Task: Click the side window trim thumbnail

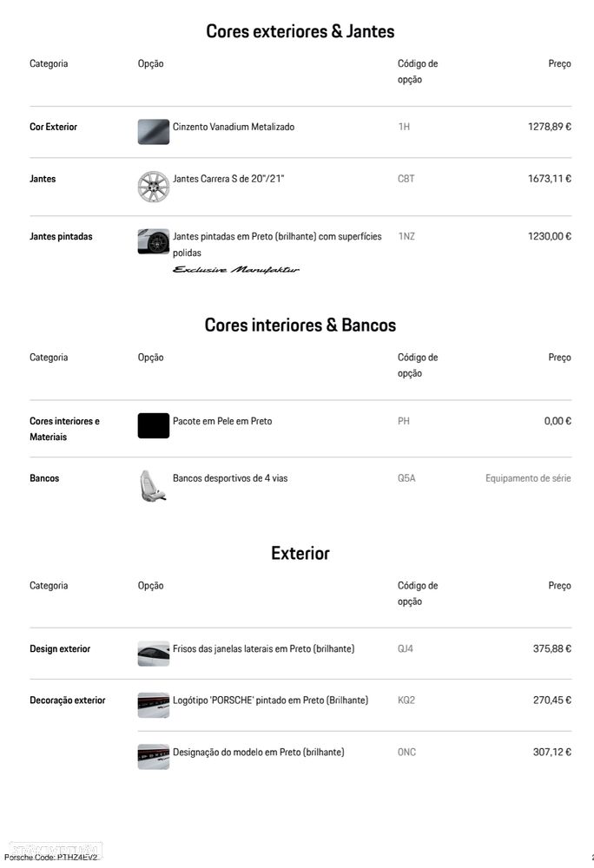Action: coord(154,654)
